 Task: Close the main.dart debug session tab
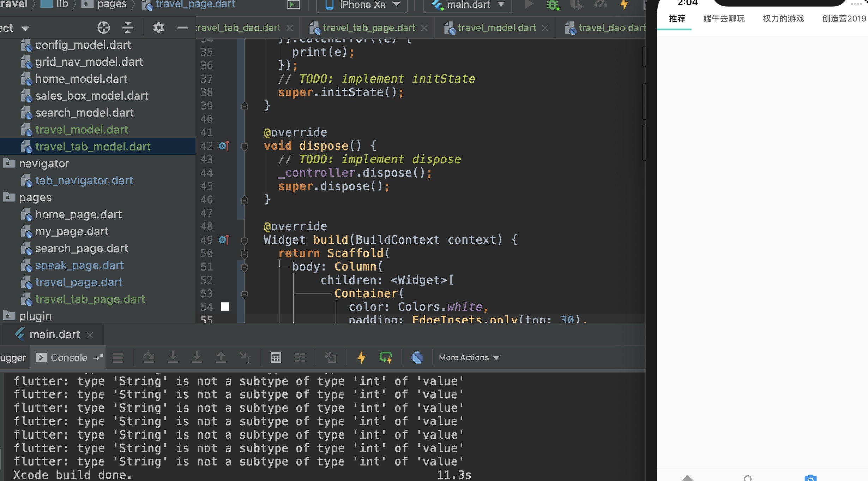(x=90, y=335)
